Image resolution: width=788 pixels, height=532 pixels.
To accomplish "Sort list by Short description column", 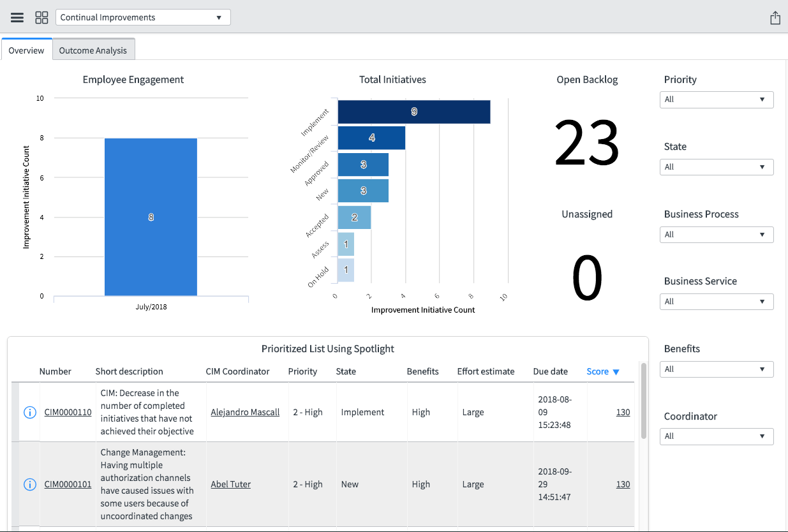I will (x=129, y=371).
